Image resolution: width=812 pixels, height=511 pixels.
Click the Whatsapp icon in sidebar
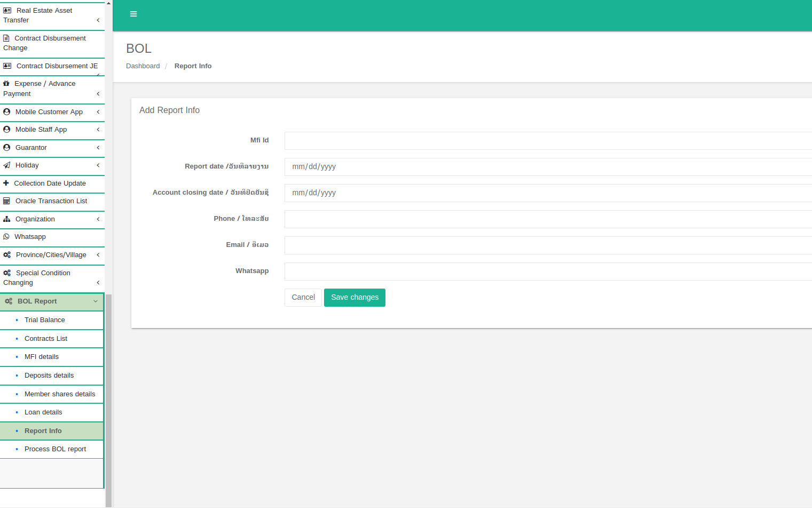(x=6, y=237)
